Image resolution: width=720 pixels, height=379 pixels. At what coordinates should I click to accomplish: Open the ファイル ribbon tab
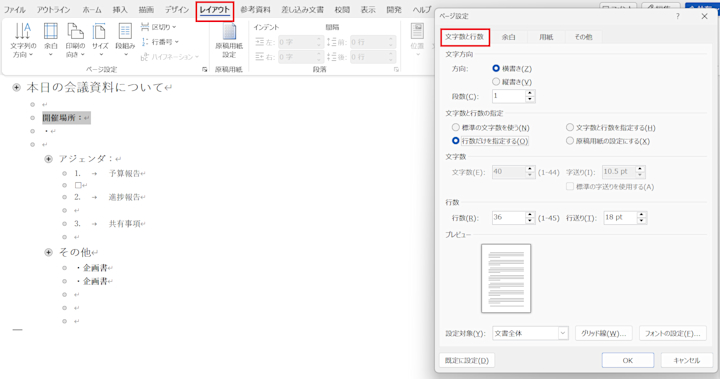(x=14, y=10)
